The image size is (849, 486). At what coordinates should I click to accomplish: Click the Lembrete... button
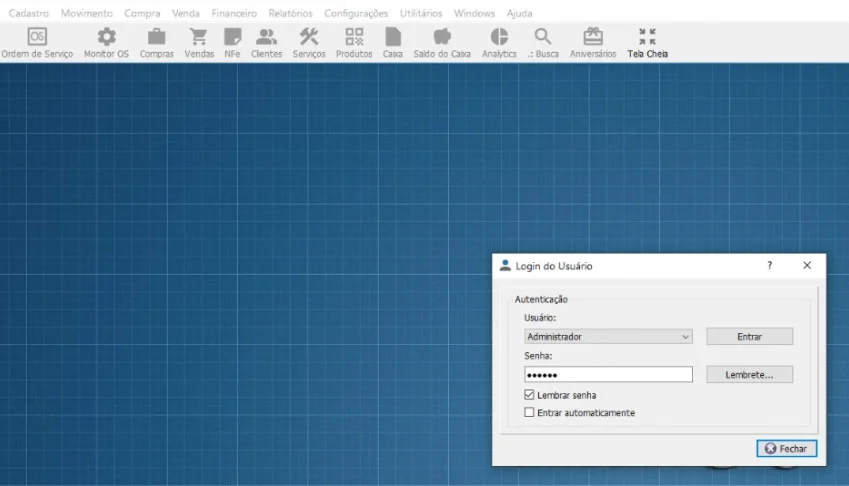coord(749,375)
